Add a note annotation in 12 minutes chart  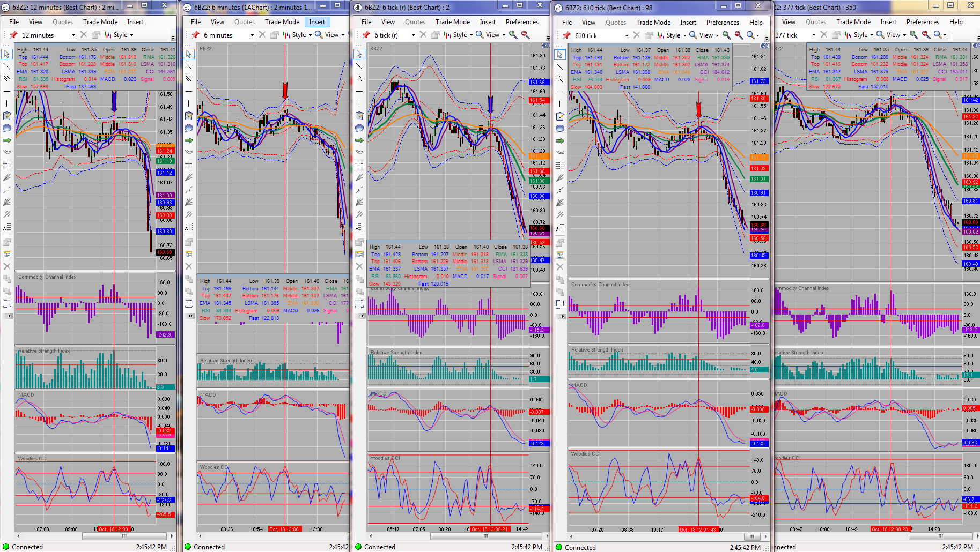(x=7, y=116)
